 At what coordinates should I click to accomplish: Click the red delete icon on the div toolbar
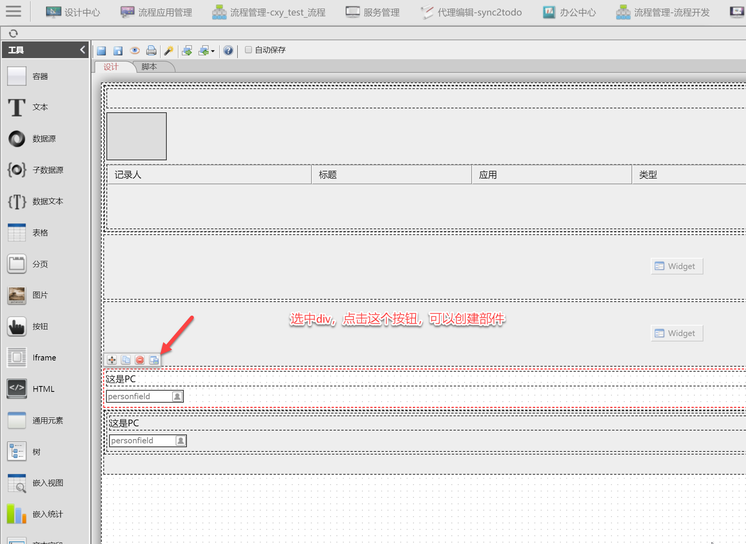(x=140, y=360)
